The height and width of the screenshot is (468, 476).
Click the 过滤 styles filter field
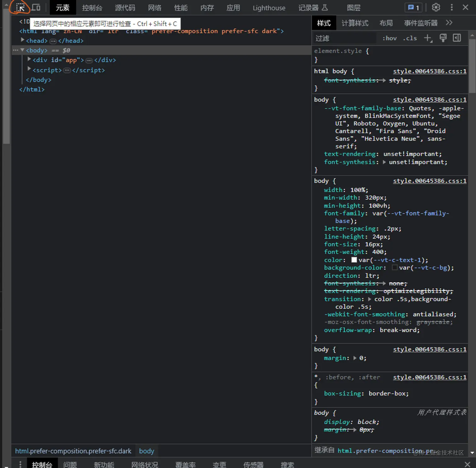[345, 38]
